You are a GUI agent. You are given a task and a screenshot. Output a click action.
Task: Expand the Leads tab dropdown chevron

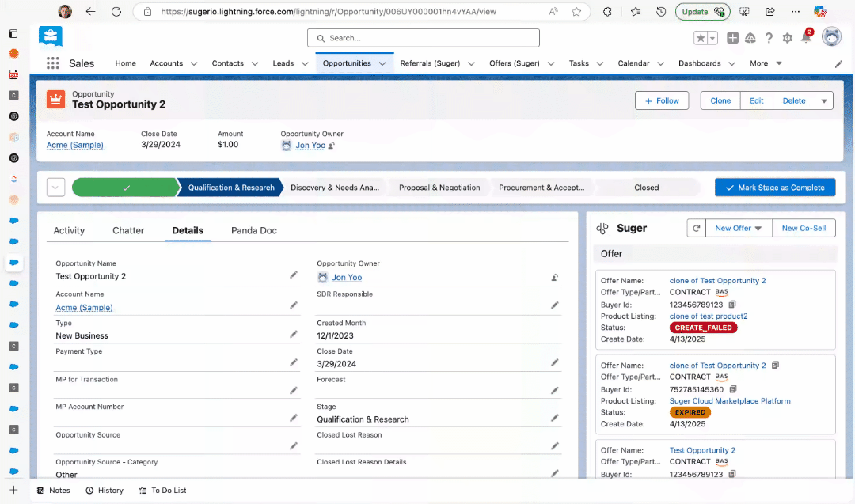305,64
